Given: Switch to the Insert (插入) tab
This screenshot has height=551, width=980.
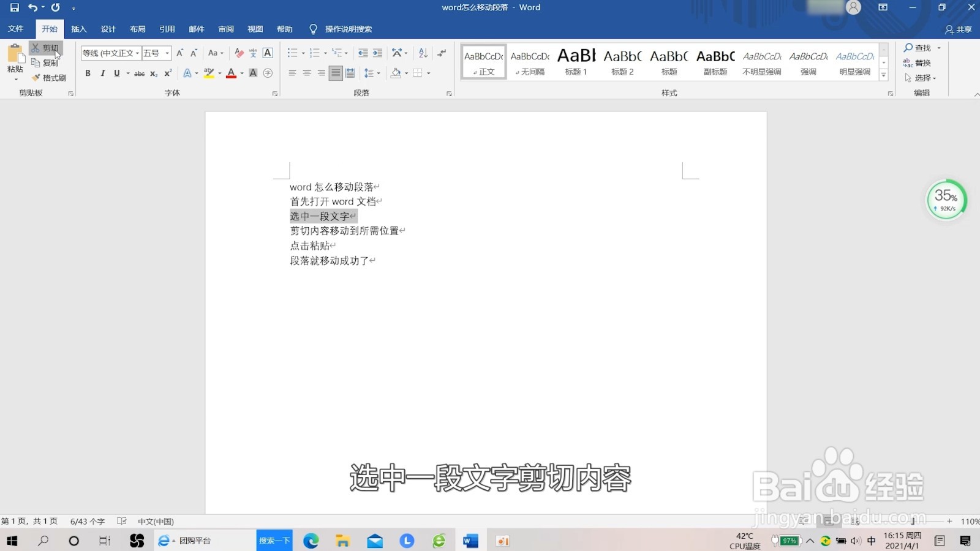Looking at the screenshot, I should point(79,29).
